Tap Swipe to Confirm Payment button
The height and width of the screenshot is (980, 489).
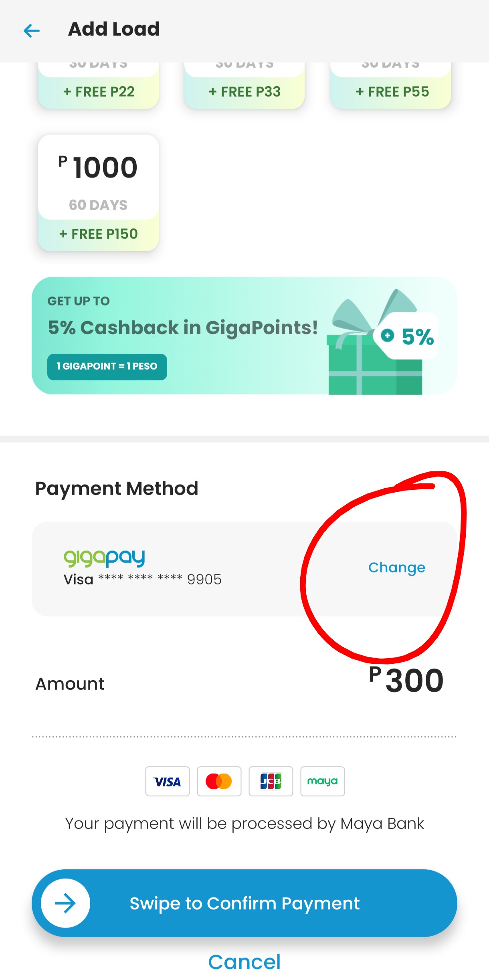point(244,903)
